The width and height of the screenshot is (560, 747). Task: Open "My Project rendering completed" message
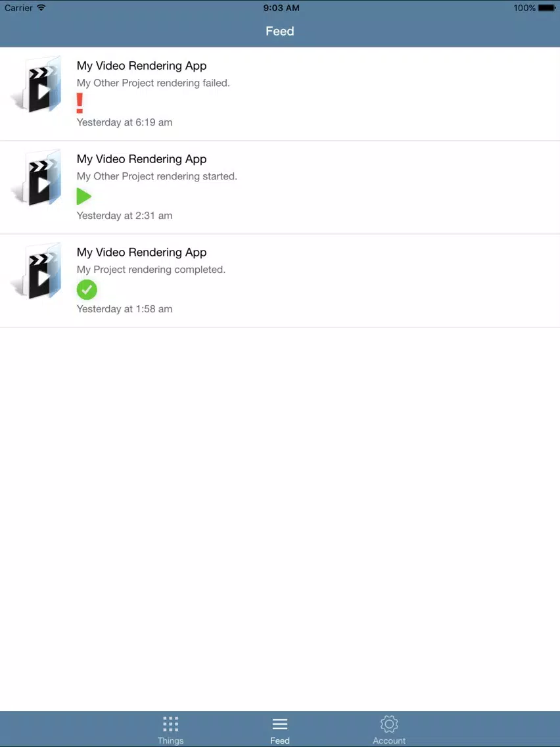point(151,270)
